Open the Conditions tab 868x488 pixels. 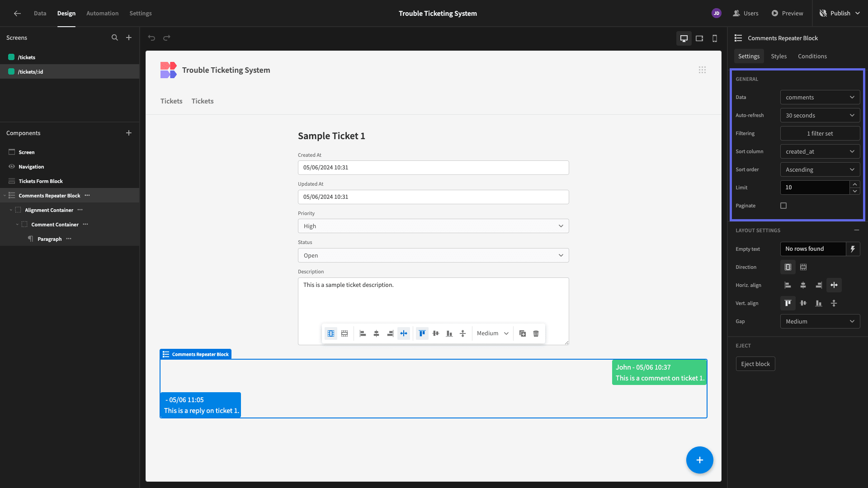pyautogui.click(x=812, y=56)
